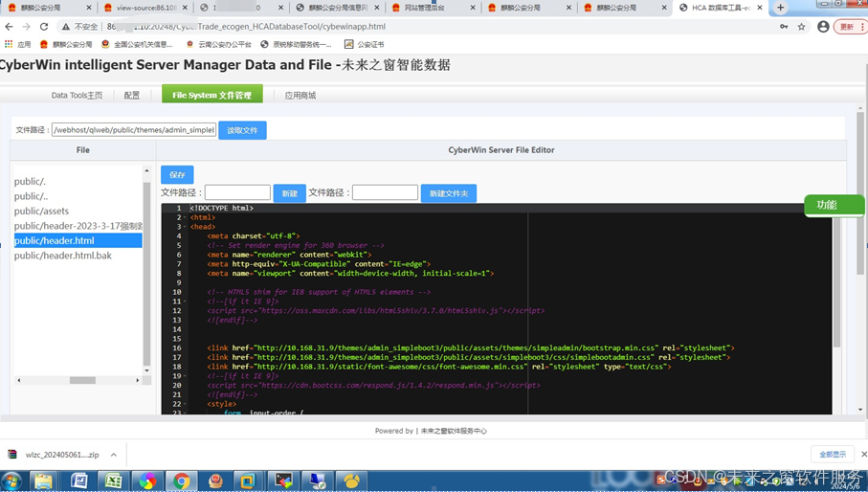This screenshot has width=868, height=492.
Task: Fold code at line 3 head arrow
Action: click(x=185, y=227)
